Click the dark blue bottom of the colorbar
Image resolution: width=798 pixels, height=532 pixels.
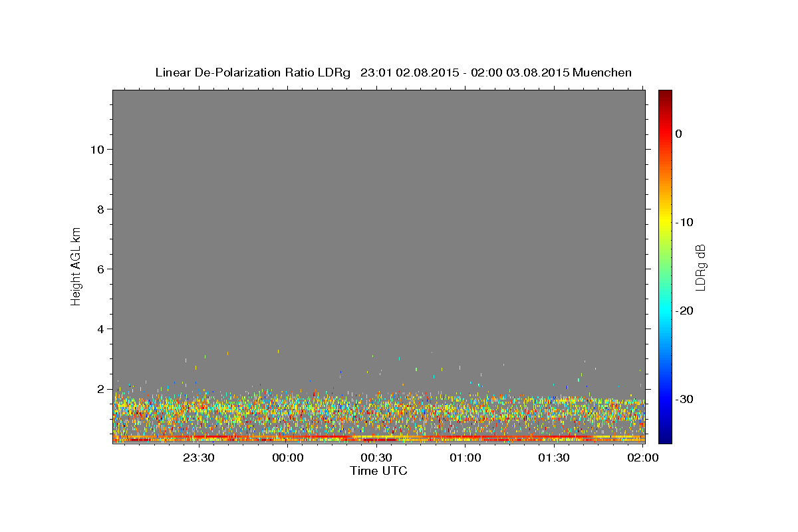pos(665,438)
